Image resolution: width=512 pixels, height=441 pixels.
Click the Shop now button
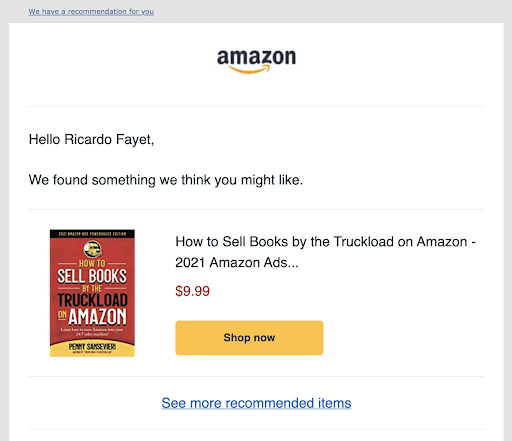249,338
